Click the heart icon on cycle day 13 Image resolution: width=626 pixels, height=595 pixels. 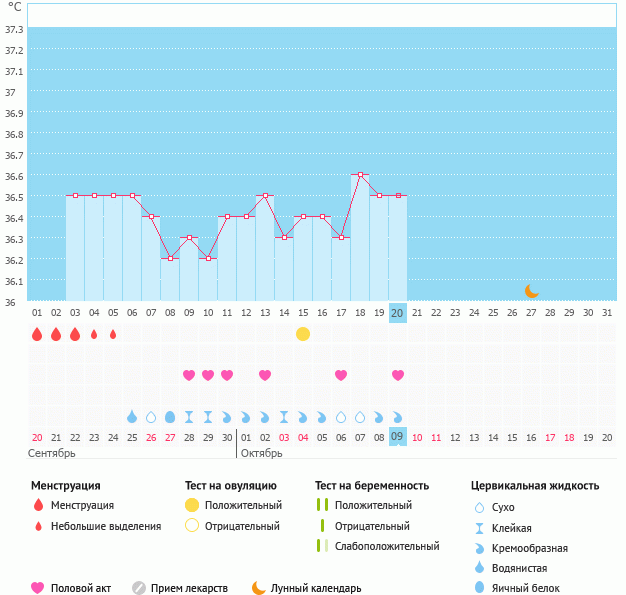(x=265, y=375)
